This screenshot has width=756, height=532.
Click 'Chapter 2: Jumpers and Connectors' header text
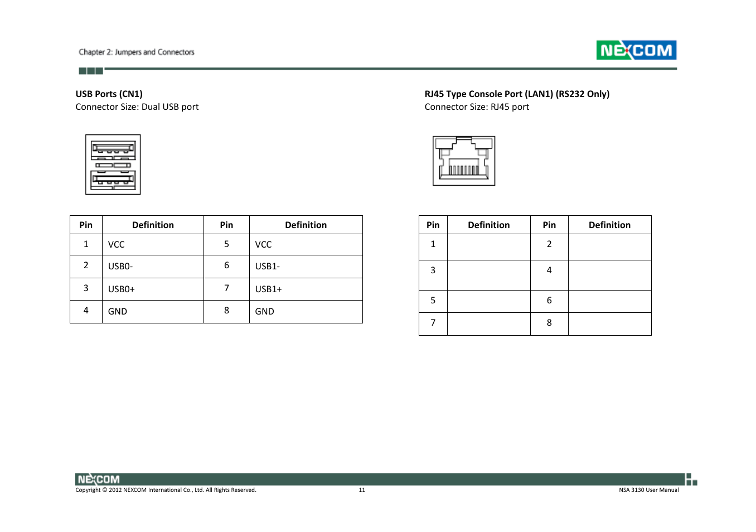click(x=137, y=52)
